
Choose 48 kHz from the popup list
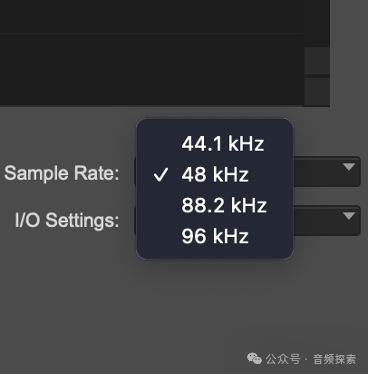tap(215, 174)
